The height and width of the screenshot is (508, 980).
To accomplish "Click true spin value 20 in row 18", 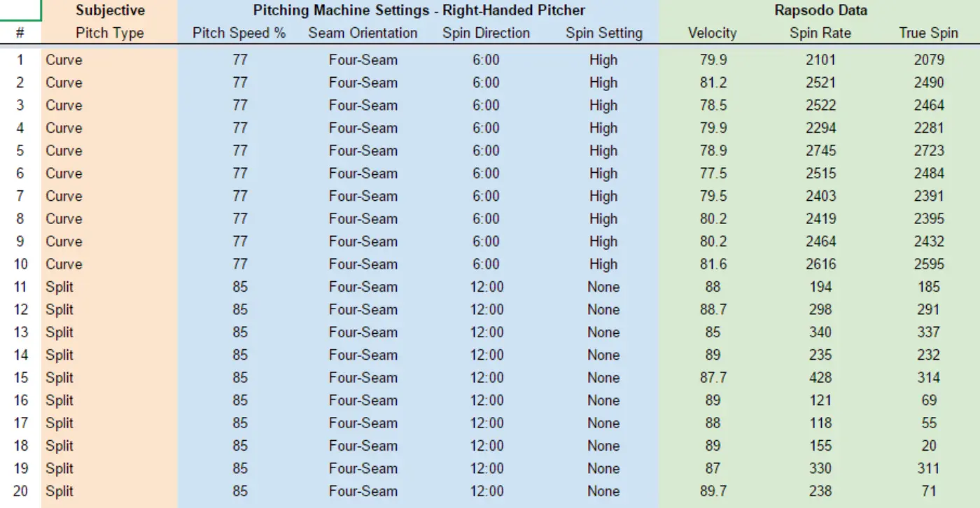I will (x=929, y=446).
